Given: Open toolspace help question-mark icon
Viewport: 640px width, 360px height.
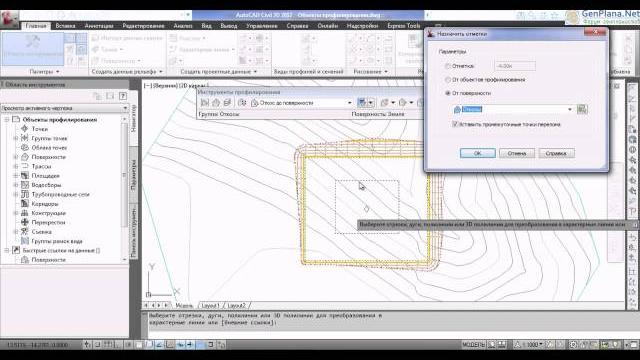Looking at the screenshot, I should coord(122,96).
